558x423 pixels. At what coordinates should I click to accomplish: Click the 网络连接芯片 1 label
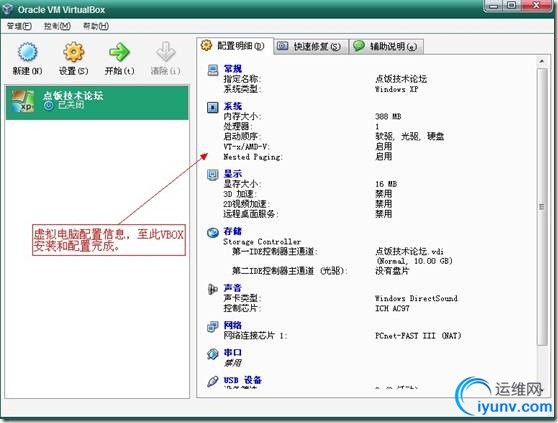click(255, 335)
